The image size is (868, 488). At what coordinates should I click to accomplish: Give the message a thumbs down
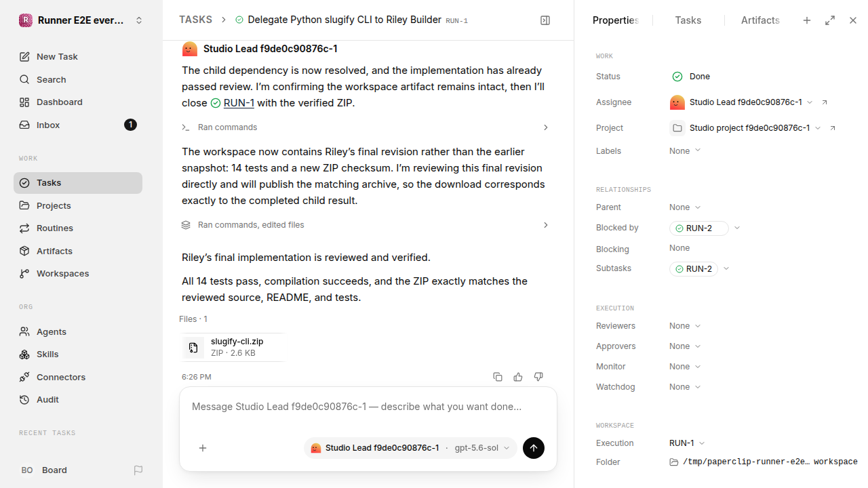click(538, 377)
